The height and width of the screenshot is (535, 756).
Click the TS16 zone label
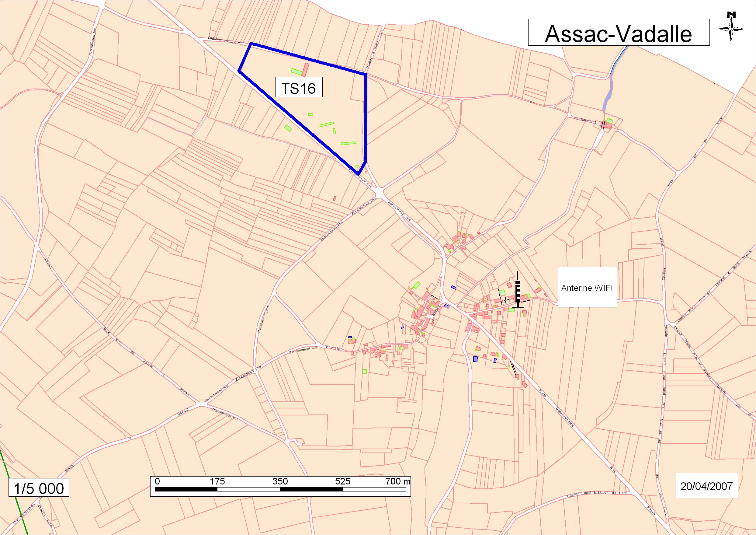[x=299, y=87]
